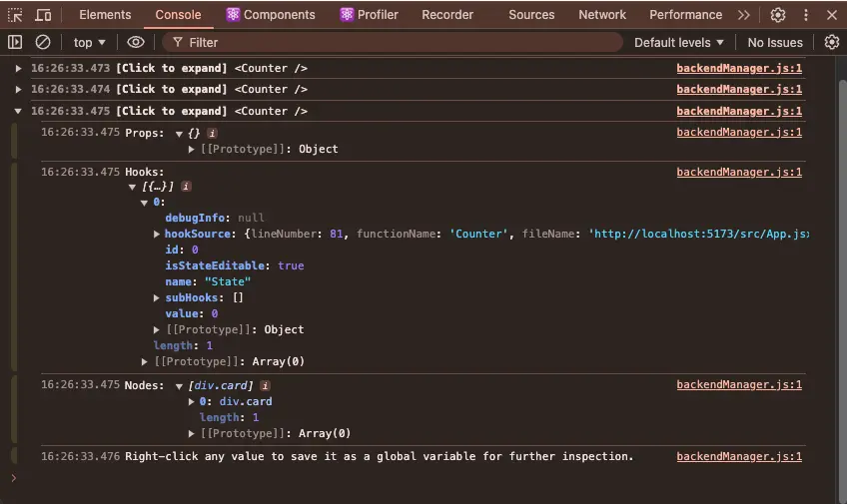The image size is (847, 504).
Task: Open console settings gear beside No Issues
Action: coord(832,42)
